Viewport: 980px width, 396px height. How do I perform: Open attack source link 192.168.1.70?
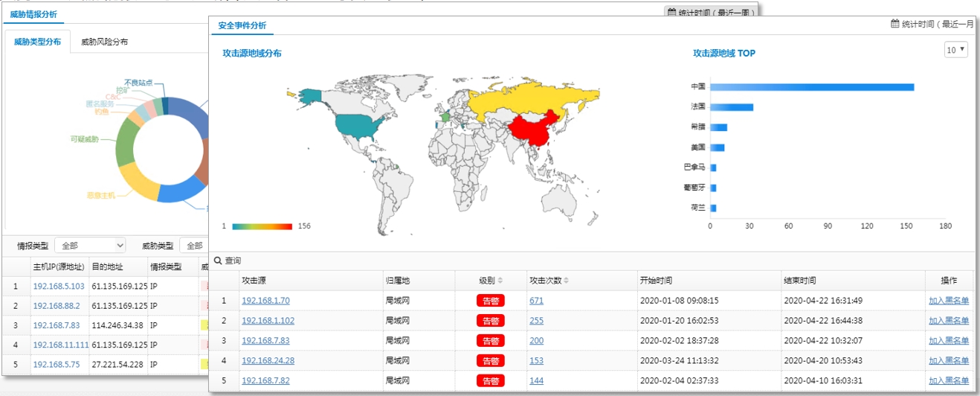265,301
